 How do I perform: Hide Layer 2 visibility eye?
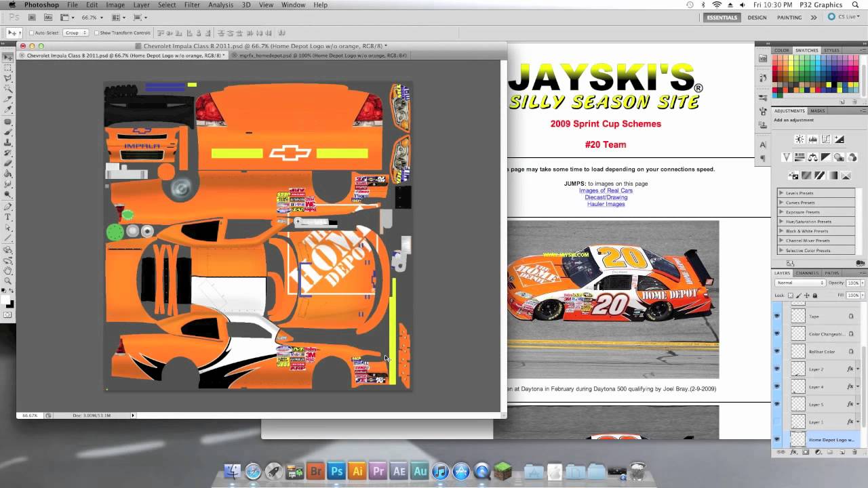pos(777,369)
